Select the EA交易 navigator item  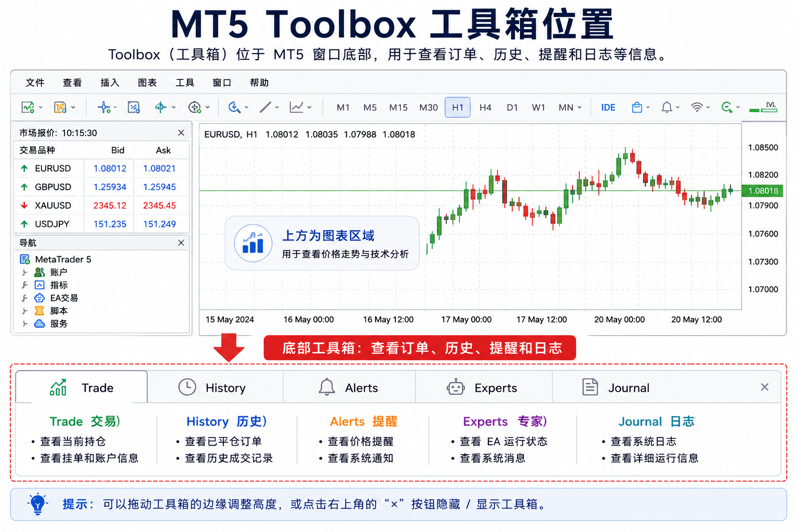click(x=56, y=298)
